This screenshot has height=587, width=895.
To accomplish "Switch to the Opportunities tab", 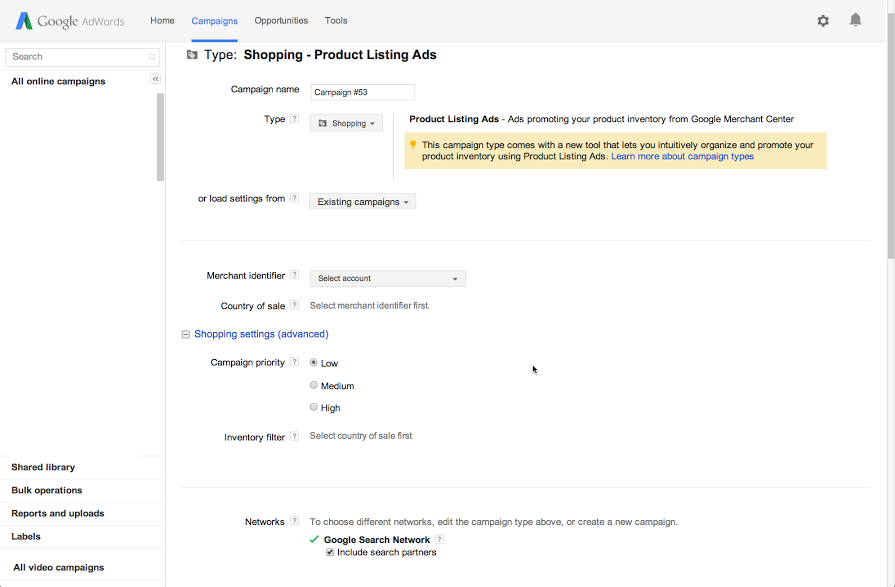I will [x=281, y=20].
